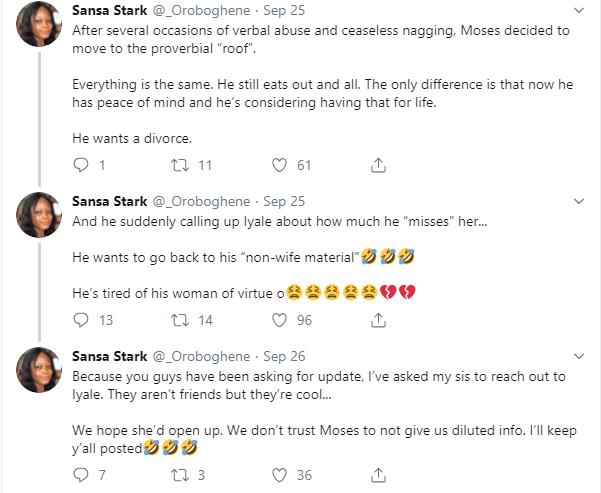Reply to the "He wants a divorce" tweet

(81, 165)
